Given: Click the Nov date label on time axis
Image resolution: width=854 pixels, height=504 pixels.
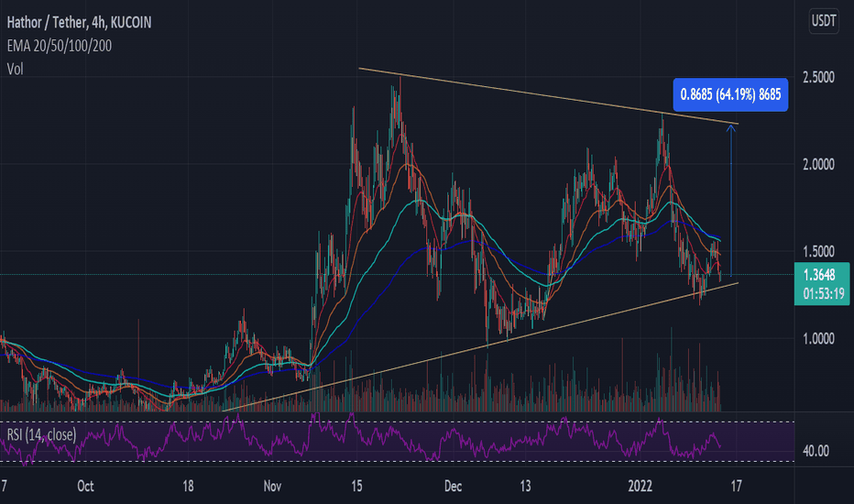Looking at the screenshot, I should [272, 486].
